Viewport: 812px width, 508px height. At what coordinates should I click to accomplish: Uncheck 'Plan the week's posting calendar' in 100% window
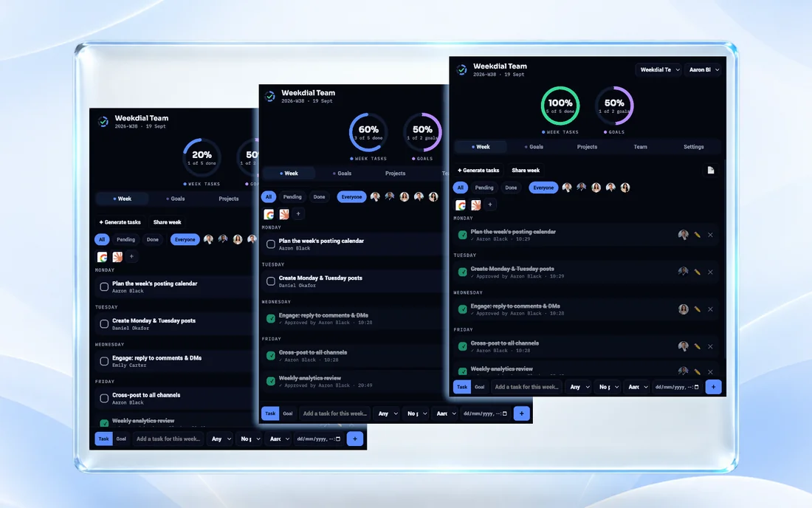click(462, 235)
